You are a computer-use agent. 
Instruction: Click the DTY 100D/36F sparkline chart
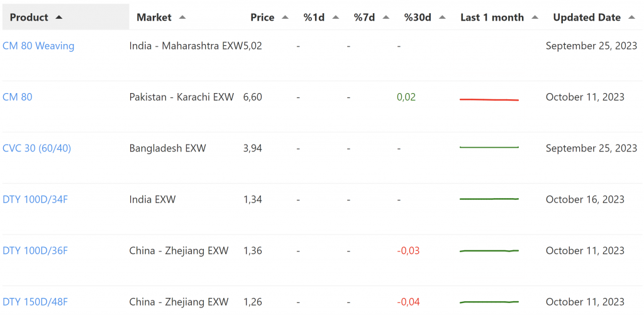click(x=489, y=251)
